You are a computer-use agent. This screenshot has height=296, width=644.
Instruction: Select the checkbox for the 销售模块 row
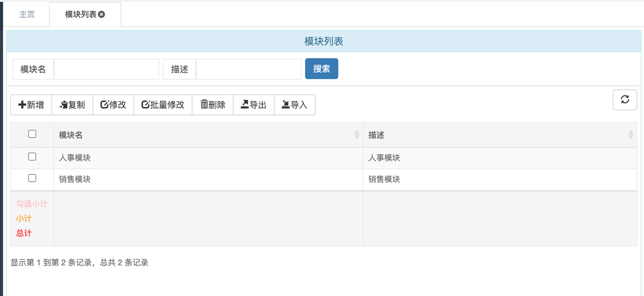pos(32,178)
